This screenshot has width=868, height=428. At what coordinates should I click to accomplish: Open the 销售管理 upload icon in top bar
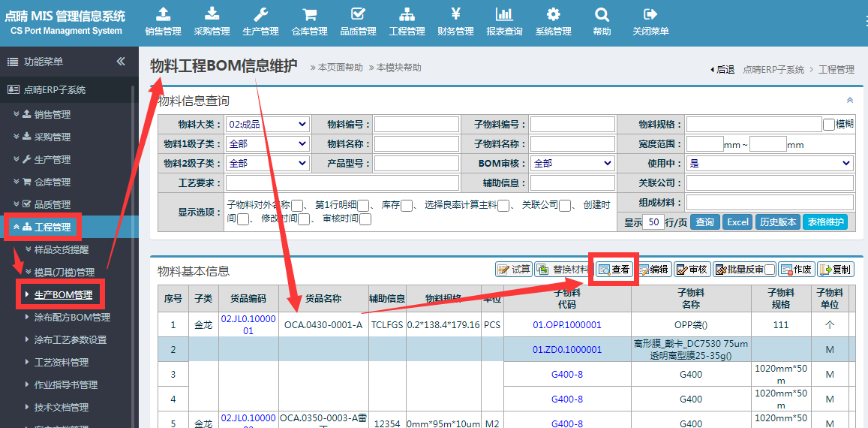click(163, 14)
